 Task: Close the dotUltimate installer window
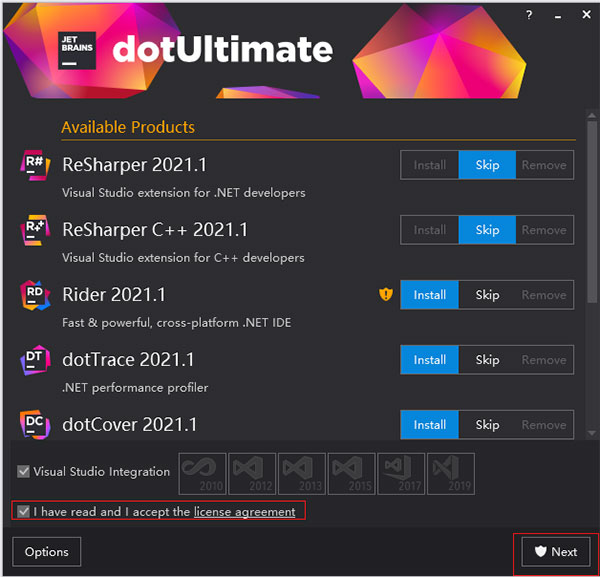[586, 15]
